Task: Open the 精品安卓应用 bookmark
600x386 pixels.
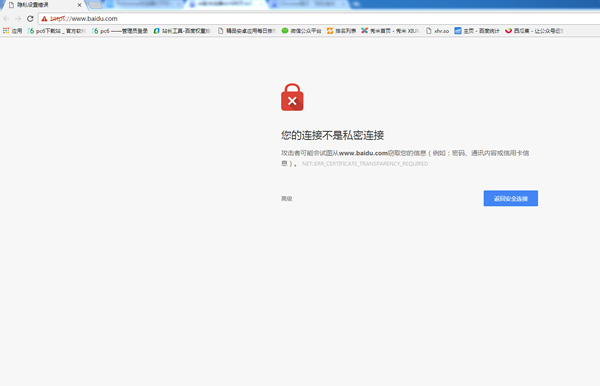Action: (x=246, y=31)
